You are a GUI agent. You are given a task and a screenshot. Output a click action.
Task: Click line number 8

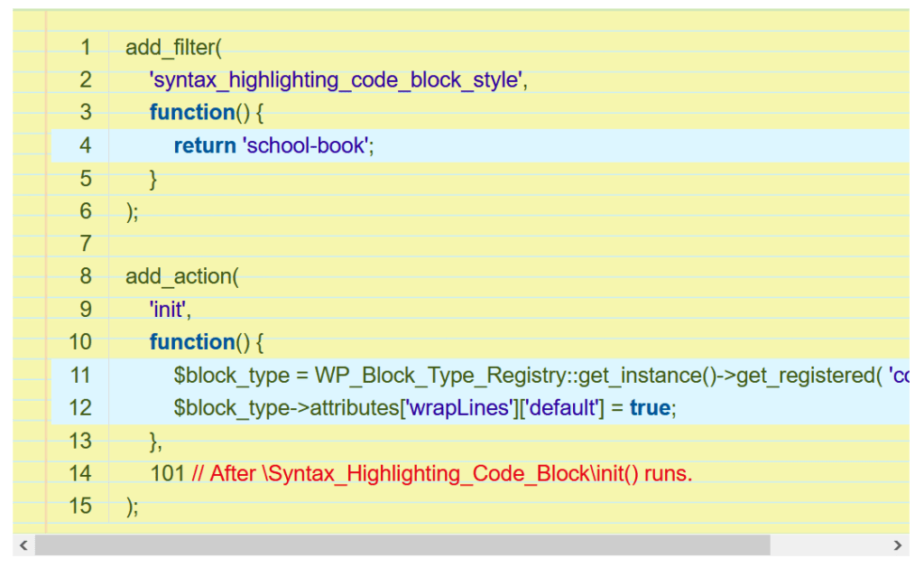click(x=86, y=276)
